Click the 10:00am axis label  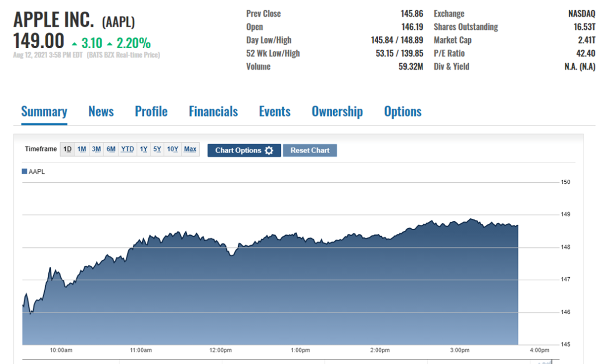tap(61, 351)
